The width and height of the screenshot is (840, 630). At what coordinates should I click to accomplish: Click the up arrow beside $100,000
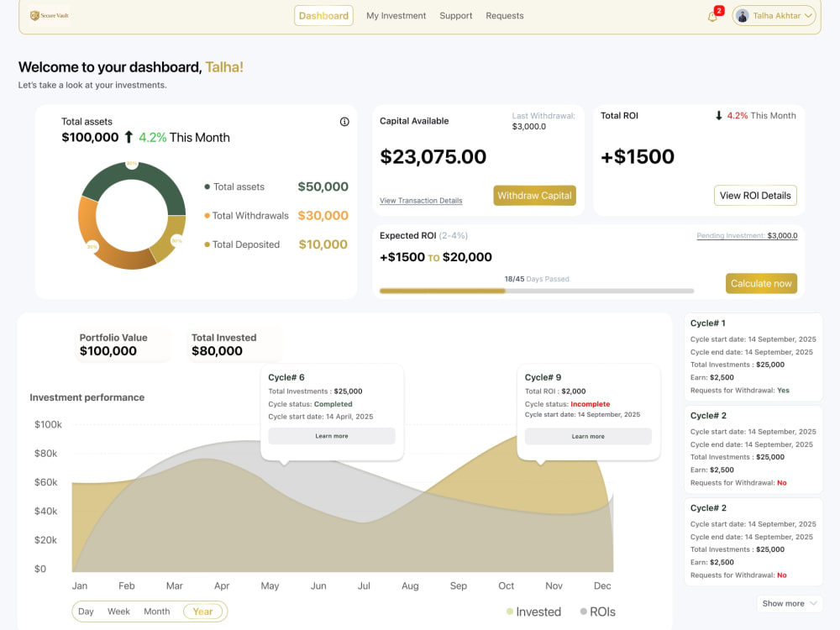[129, 137]
